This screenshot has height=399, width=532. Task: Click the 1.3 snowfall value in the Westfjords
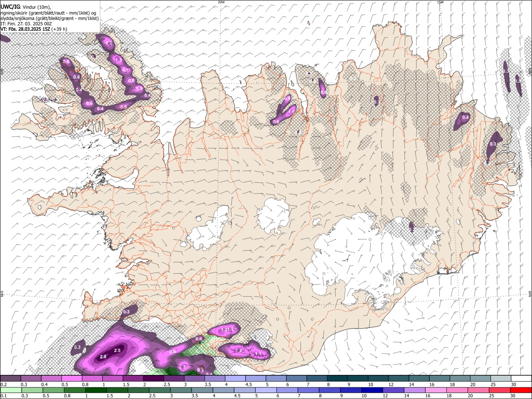click(x=118, y=60)
